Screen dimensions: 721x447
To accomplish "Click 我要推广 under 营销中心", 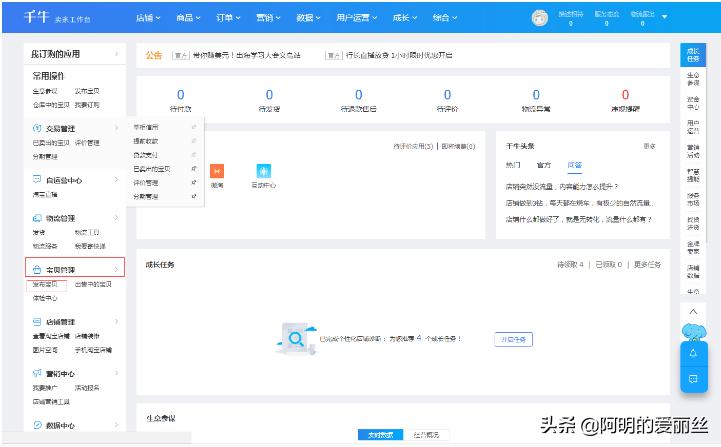I will (45, 388).
